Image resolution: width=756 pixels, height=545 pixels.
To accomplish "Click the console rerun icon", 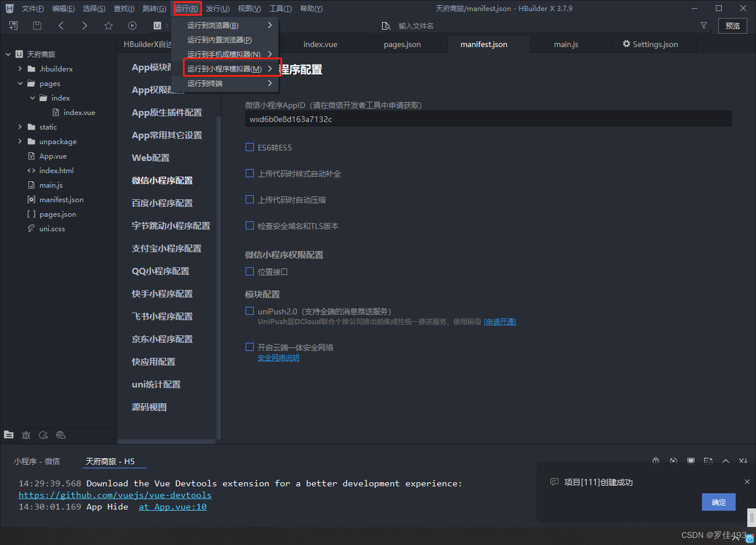I will 674,461.
